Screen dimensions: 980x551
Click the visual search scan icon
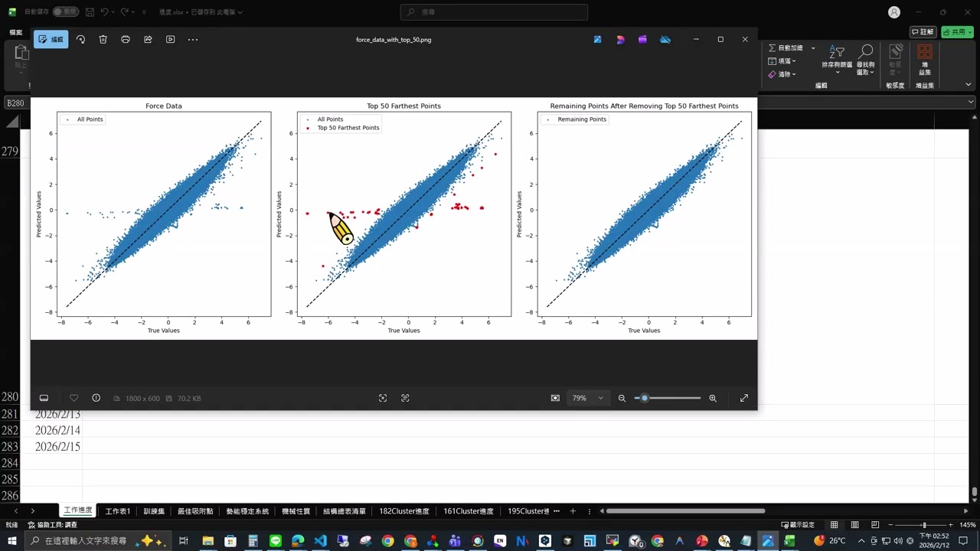pyautogui.click(x=383, y=398)
